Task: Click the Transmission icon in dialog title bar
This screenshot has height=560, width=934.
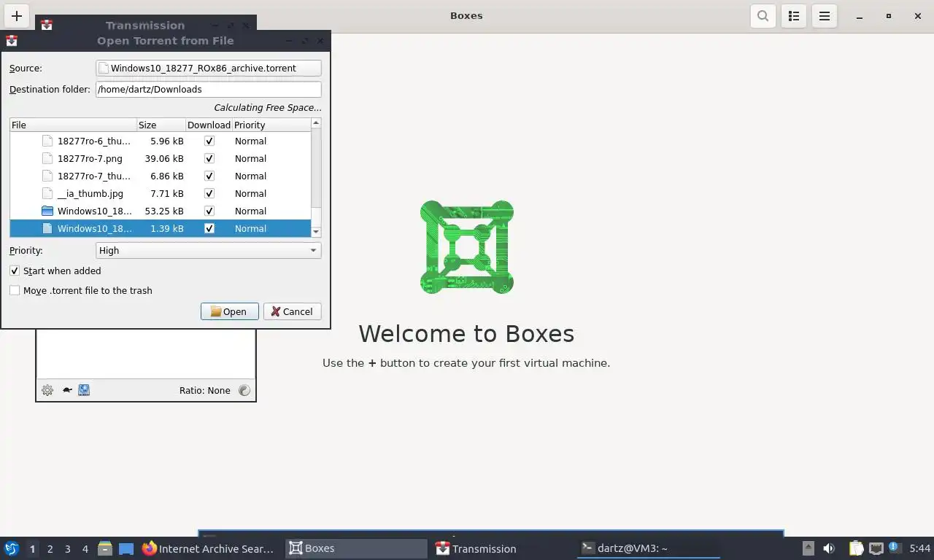Action: tap(12, 41)
